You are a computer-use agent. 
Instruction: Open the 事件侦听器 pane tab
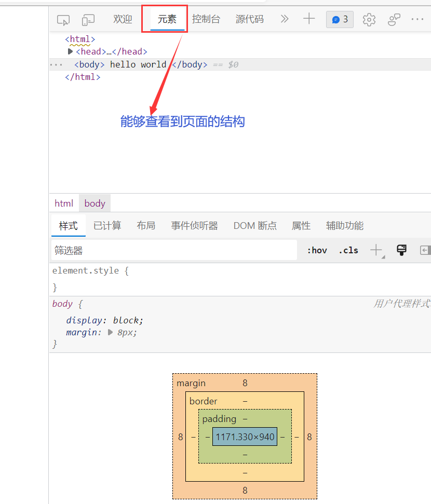pos(194,226)
